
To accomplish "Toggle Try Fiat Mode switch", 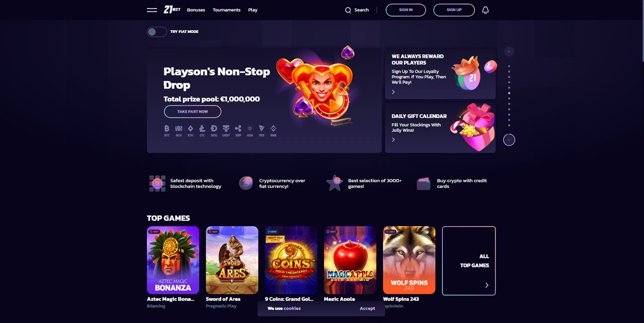I will (x=157, y=32).
